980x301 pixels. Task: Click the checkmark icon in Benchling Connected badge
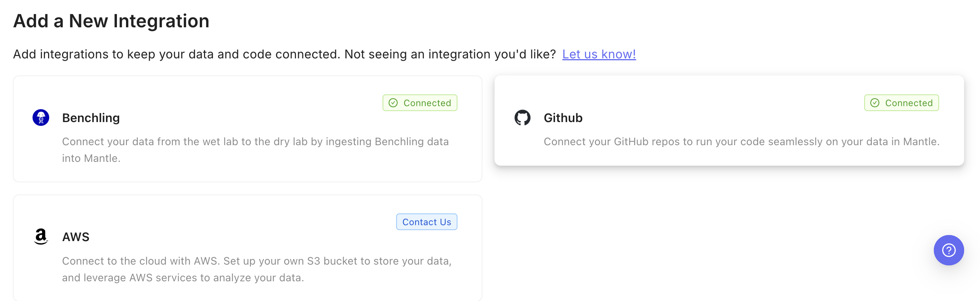(393, 103)
